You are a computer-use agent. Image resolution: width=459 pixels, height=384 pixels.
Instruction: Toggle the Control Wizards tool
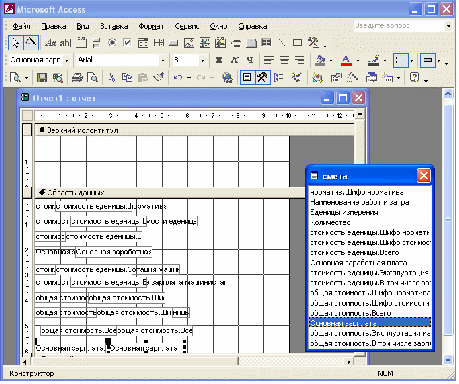tap(31, 43)
